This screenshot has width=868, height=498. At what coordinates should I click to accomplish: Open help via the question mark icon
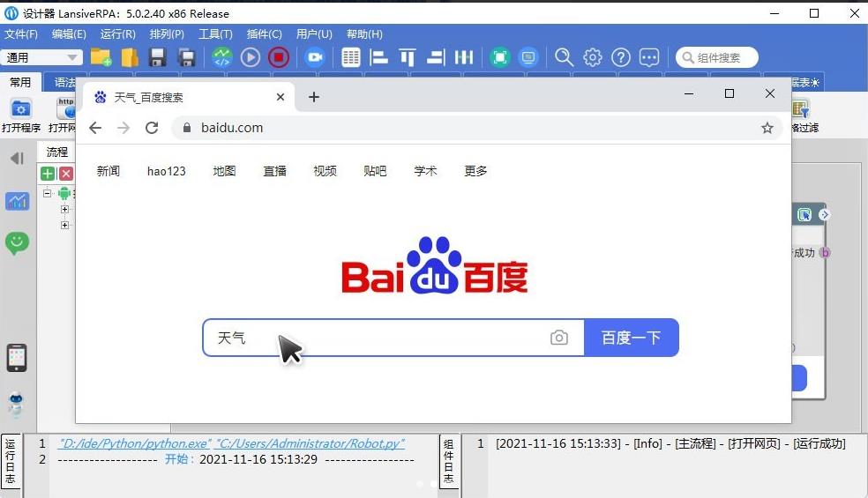click(621, 57)
